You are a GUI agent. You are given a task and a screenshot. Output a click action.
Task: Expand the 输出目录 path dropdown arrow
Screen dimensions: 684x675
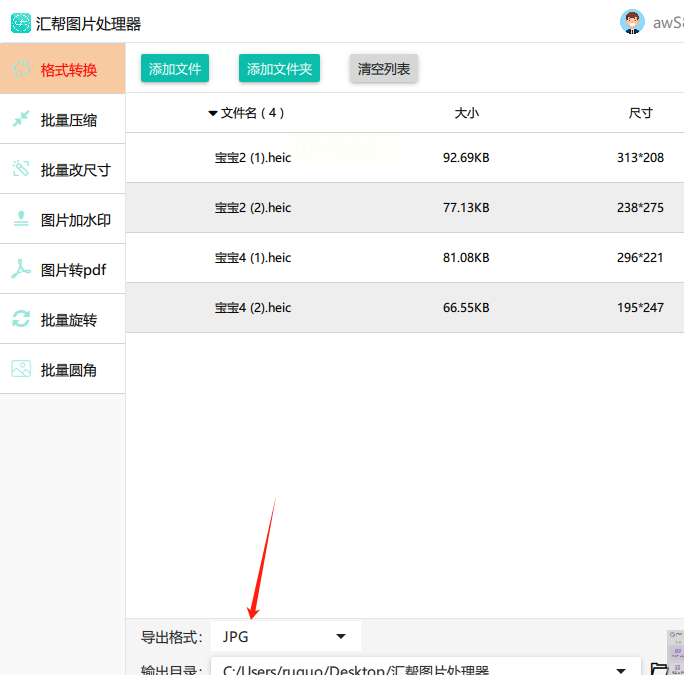[x=621, y=670]
